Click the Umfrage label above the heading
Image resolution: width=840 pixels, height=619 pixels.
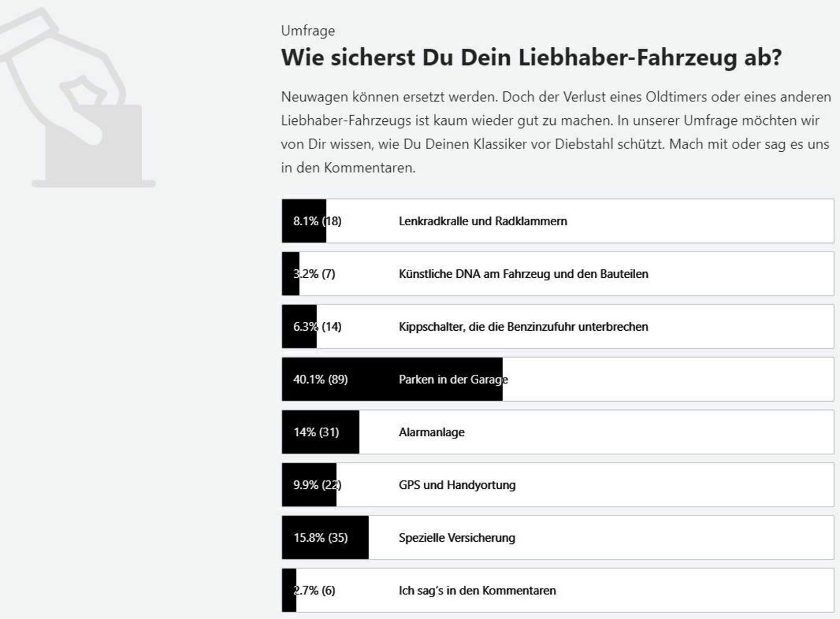coord(308,31)
